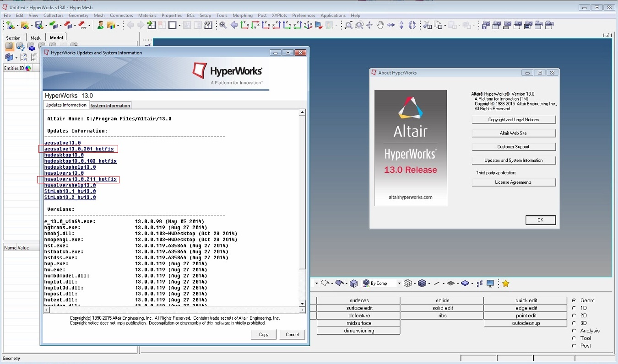The width and height of the screenshot is (618, 364).
Task: Click Copyright and Legal Notices button
Action: point(514,120)
